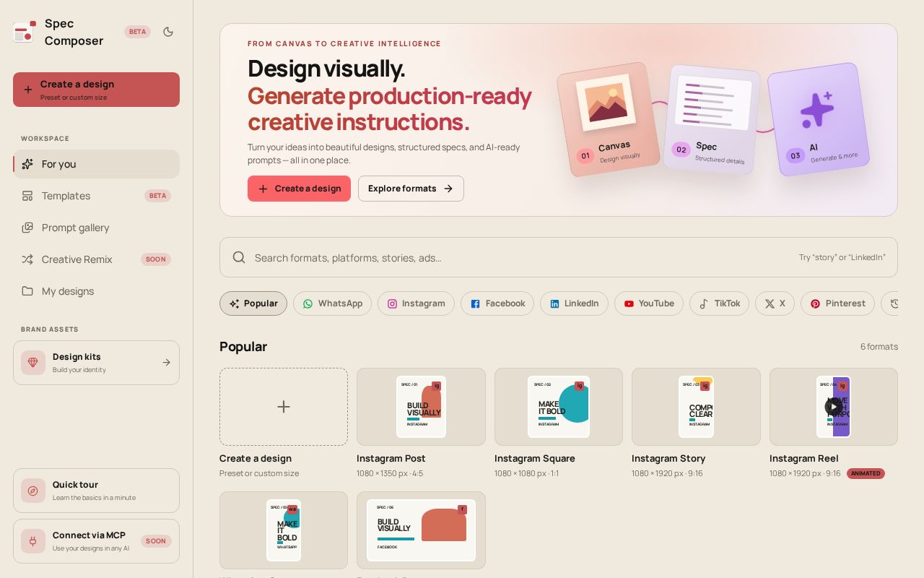Open the Instagram Post format thumbnail
This screenshot has height=578, width=924.
[421, 407]
